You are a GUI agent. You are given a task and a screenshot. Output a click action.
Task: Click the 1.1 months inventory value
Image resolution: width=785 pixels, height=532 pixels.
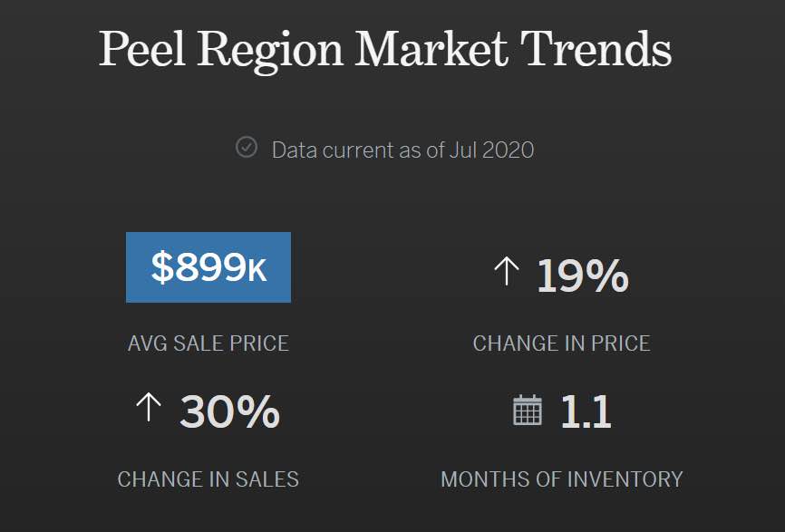tap(586, 411)
